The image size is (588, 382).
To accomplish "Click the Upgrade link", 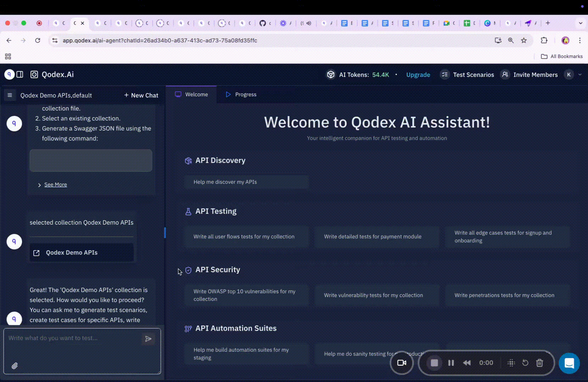I will coord(418,75).
